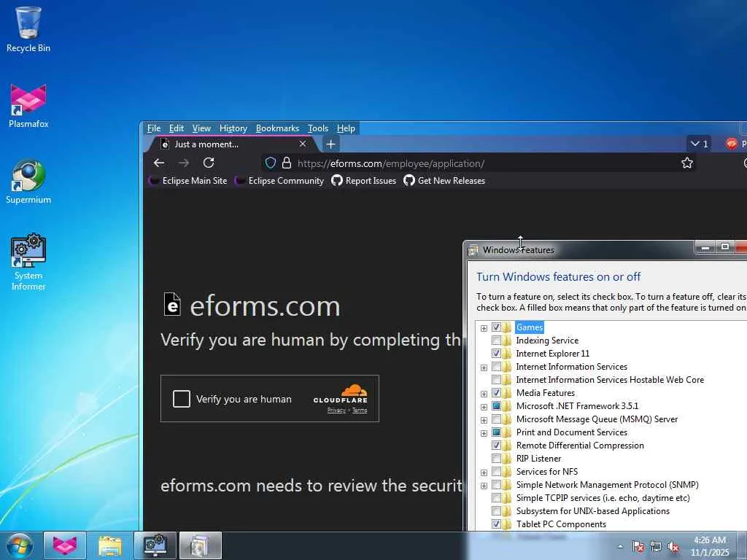This screenshot has height=560, width=747.
Task: Toggle Microsoft .NET Framework 3.5.1 checkbox
Action: [x=496, y=406]
